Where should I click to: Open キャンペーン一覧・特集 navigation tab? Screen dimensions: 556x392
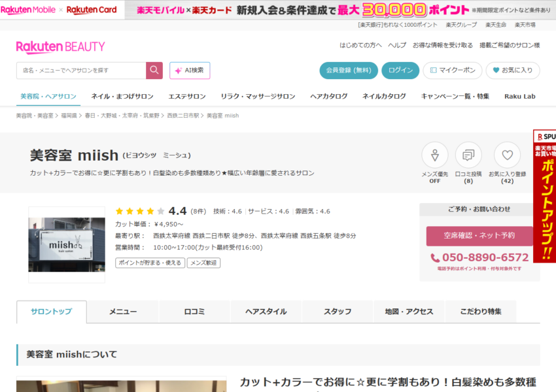click(455, 96)
